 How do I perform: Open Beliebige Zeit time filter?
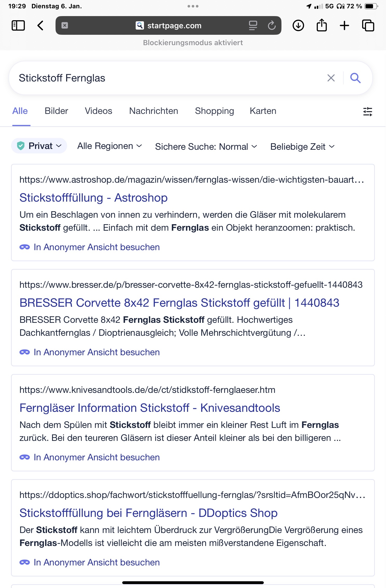(302, 147)
